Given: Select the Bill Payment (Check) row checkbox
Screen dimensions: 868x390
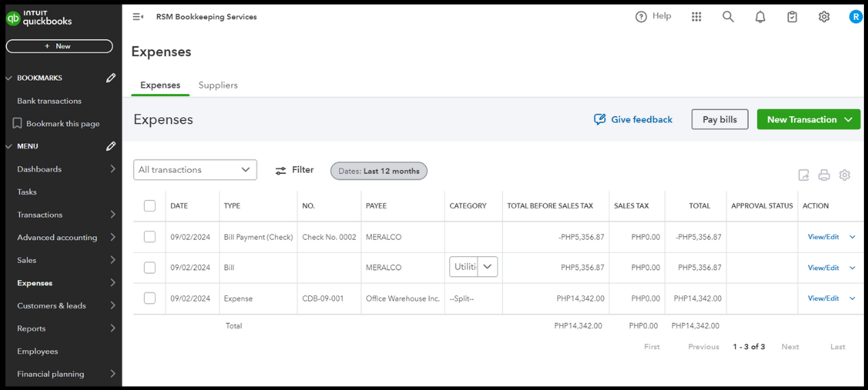Looking at the screenshot, I should 150,236.
